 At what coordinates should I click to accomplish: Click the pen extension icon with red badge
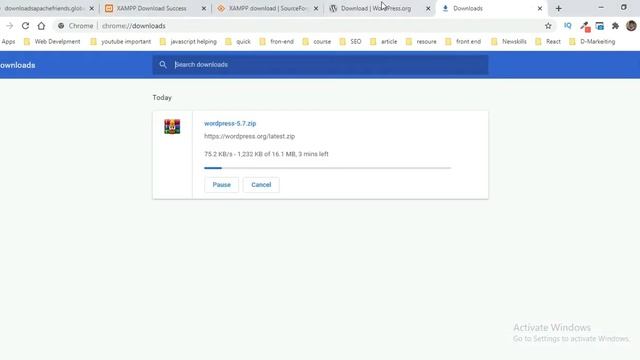pyautogui.click(x=585, y=26)
